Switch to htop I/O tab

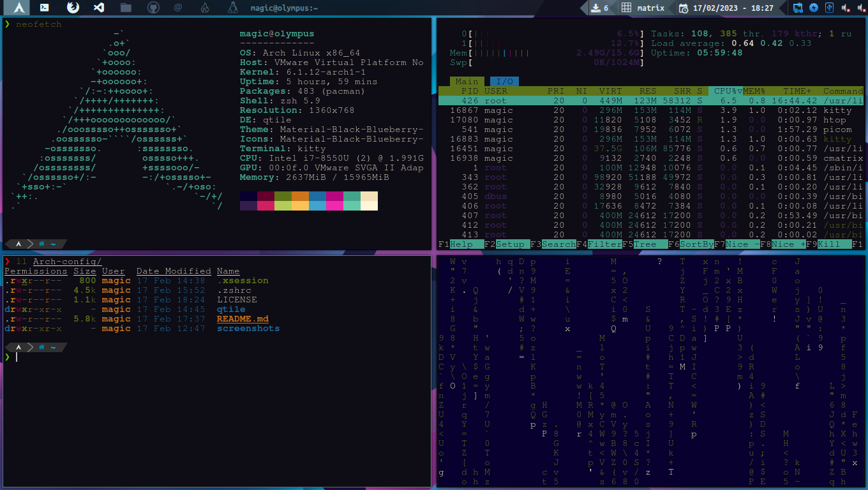(504, 82)
